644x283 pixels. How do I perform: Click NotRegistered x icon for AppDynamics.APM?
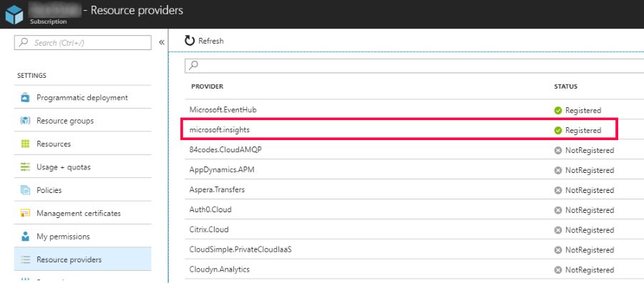[x=557, y=170]
